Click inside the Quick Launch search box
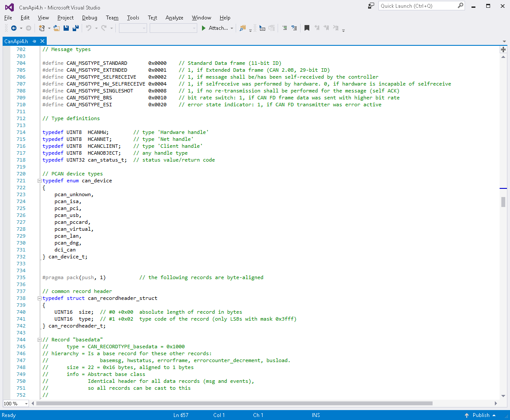The image size is (510, 420). tap(417, 6)
